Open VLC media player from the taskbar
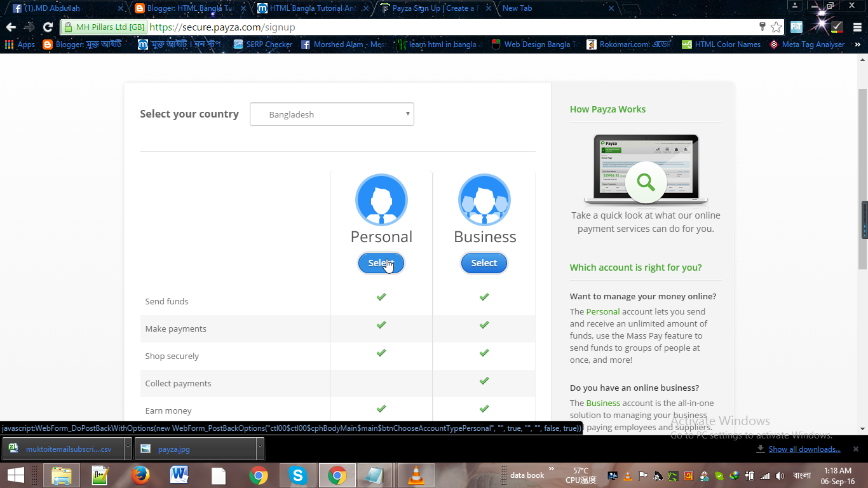Screen dimensions: 868x488 416,475
